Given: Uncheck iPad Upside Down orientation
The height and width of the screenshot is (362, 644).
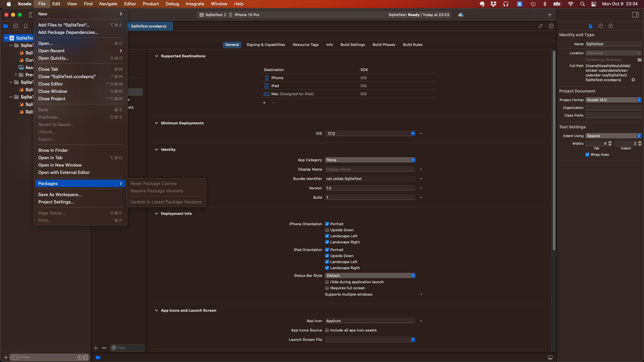Looking at the screenshot, I should [327, 256].
